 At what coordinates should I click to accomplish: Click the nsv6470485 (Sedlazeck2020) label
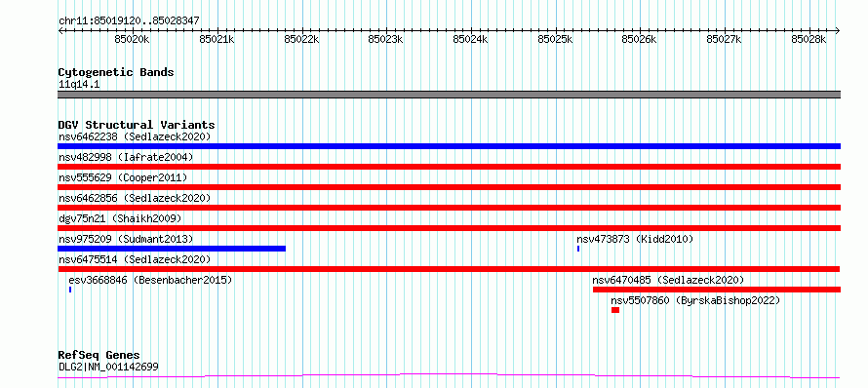click(668, 280)
